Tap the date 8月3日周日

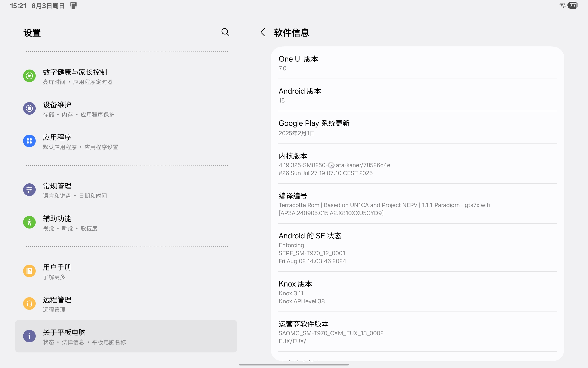(x=48, y=6)
